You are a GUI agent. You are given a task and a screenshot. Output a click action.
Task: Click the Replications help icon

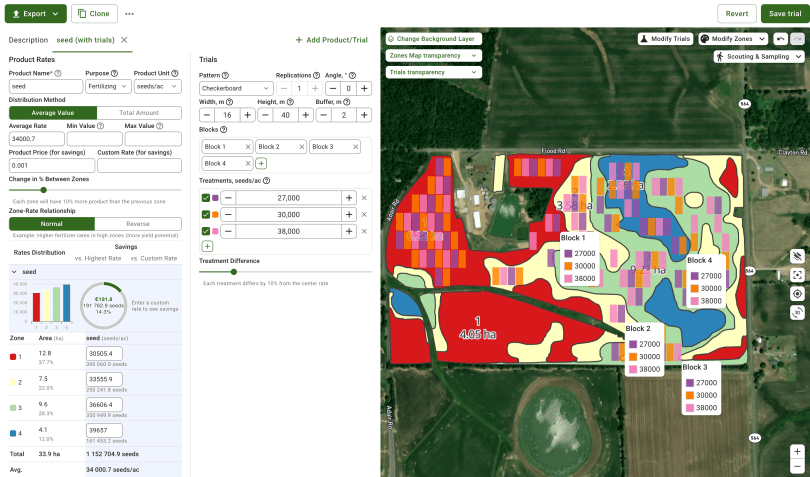pos(316,75)
